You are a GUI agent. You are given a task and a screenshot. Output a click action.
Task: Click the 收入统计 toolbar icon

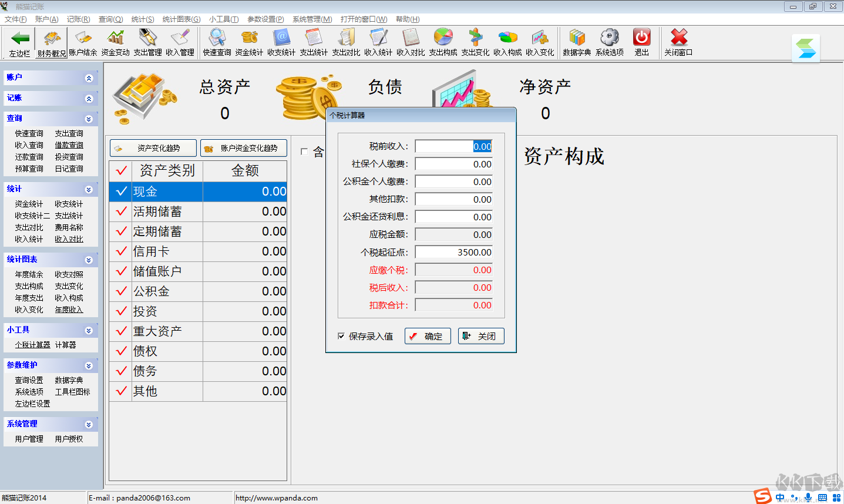click(x=379, y=41)
